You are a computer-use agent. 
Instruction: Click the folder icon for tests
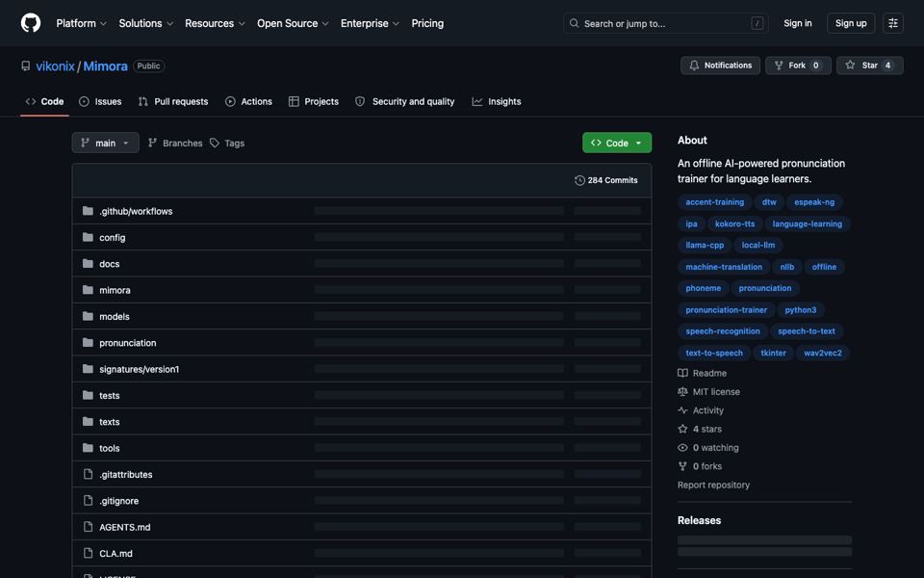pos(88,395)
